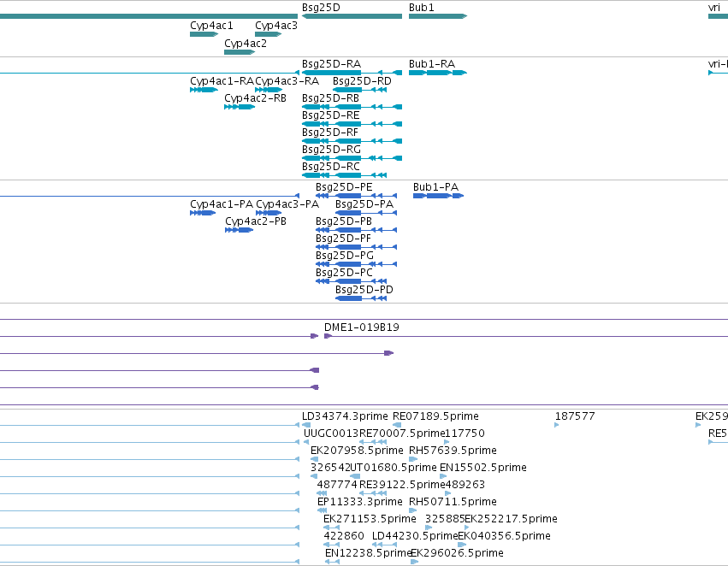Click EST EP11333.3prime

coord(360,503)
